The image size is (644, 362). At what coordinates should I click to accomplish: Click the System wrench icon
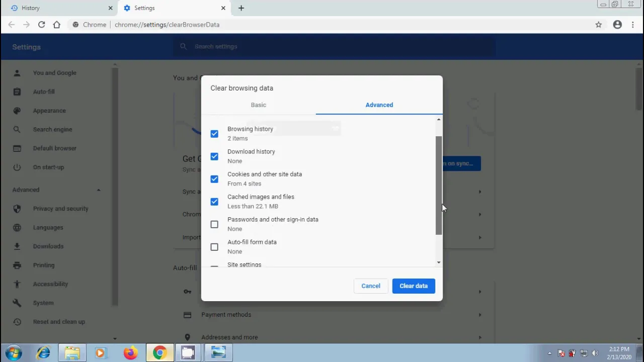17,303
